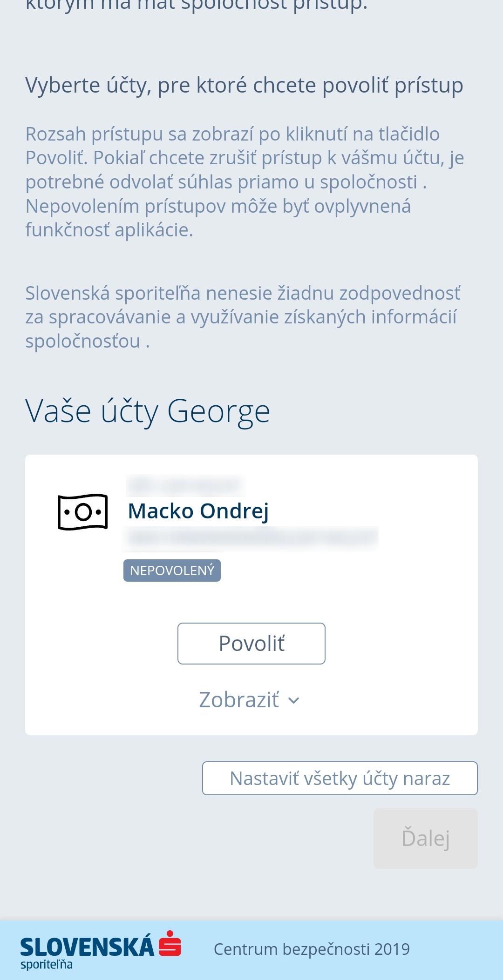
Task: Tap the Ďalej button
Action: [425, 838]
